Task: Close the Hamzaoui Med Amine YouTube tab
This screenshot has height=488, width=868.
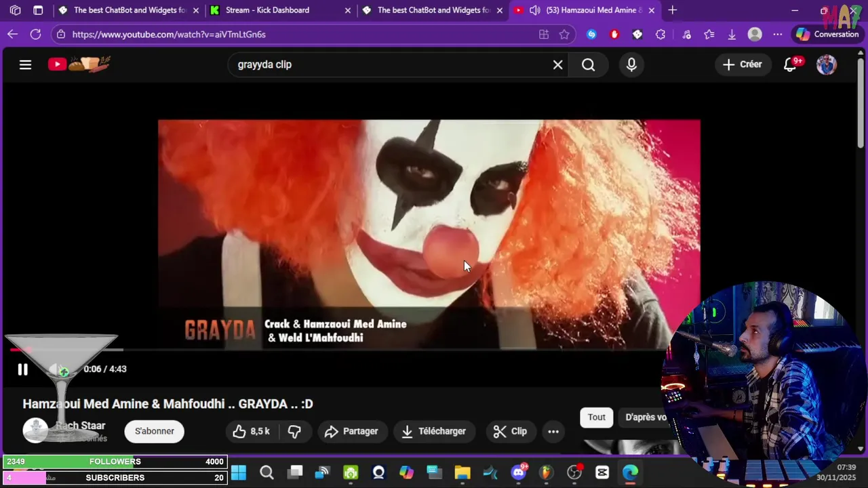Action: (x=652, y=10)
